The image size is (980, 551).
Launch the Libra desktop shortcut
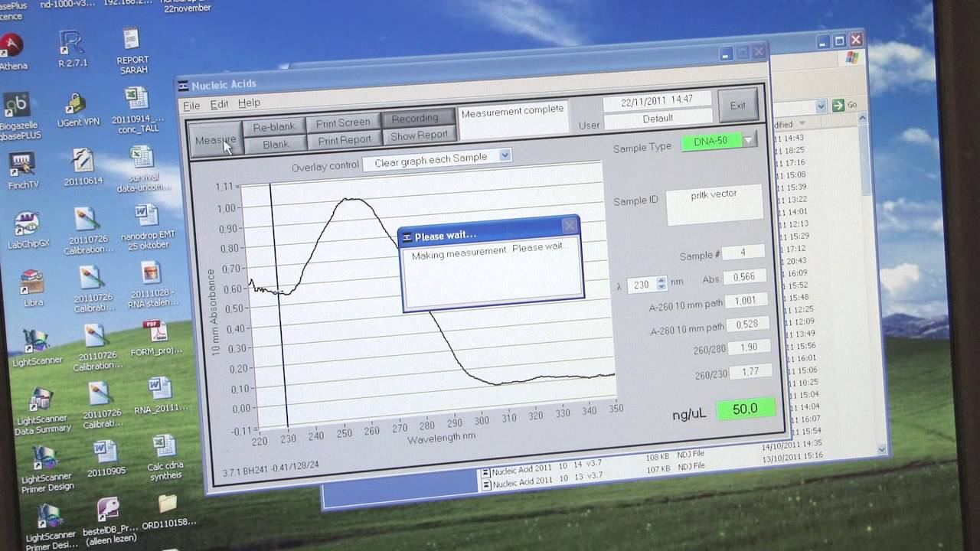(x=32, y=287)
